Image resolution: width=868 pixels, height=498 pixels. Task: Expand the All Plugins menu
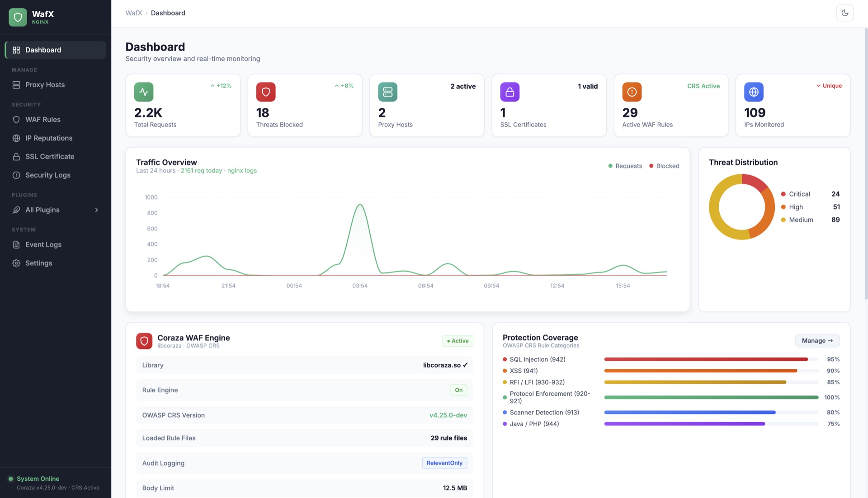55,210
